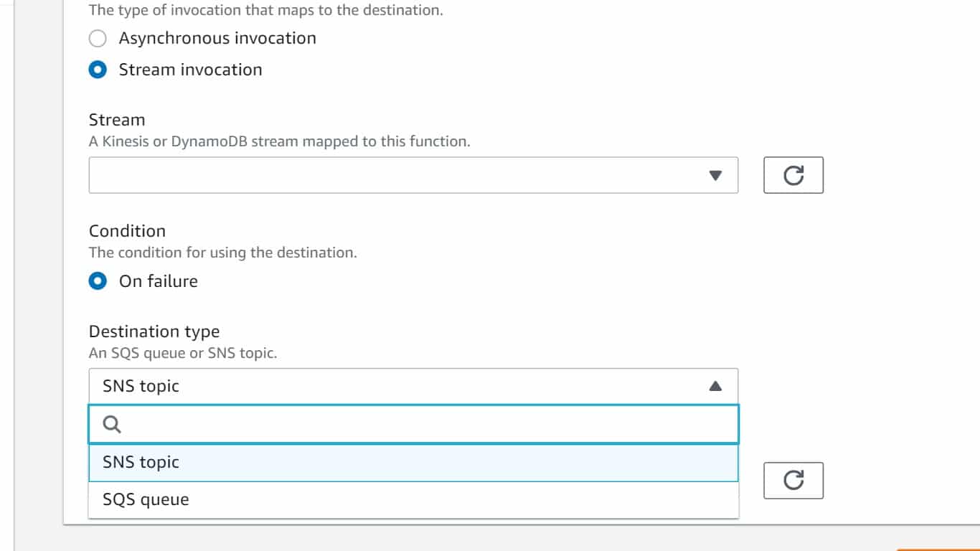This screenshot has height=551, width=980.
Task: Select the Asynchronous invocation radio button
Action: tap(98, 38)
